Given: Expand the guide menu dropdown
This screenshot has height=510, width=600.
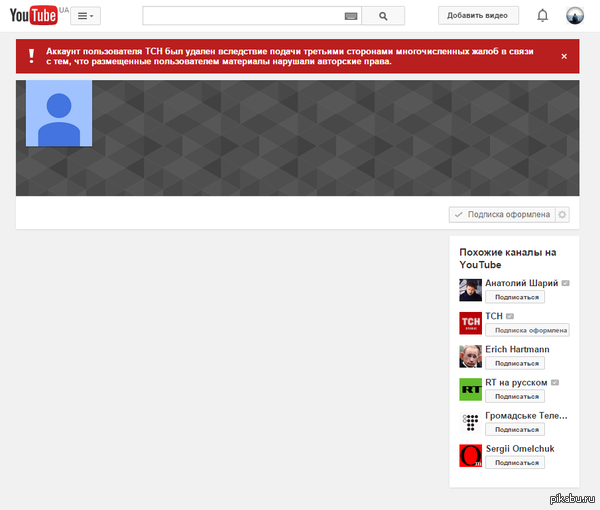Looking at the screenshot, I should (x=85, y=16).
